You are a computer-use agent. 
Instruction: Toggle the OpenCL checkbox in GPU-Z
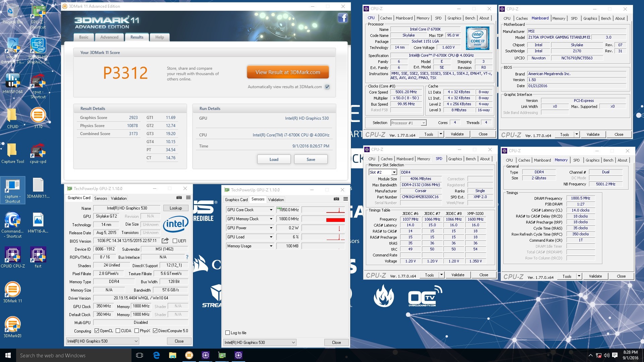coord(97,331)
